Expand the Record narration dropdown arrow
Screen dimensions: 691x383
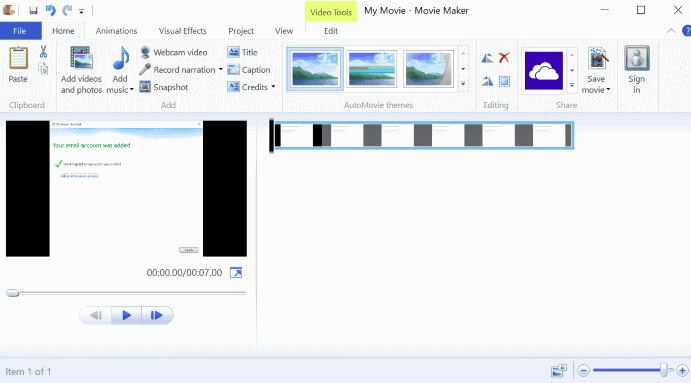pos(220,69)
